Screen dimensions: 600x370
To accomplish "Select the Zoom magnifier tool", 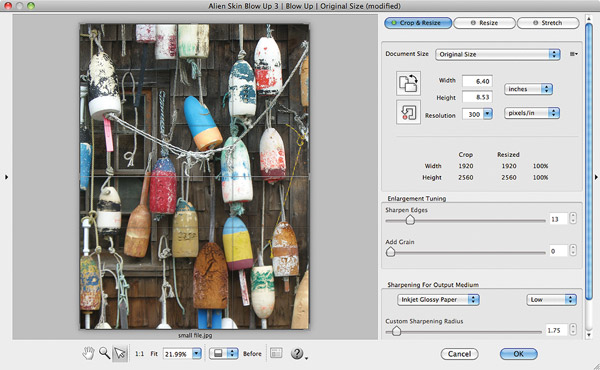I will click(x=104, y=353).
